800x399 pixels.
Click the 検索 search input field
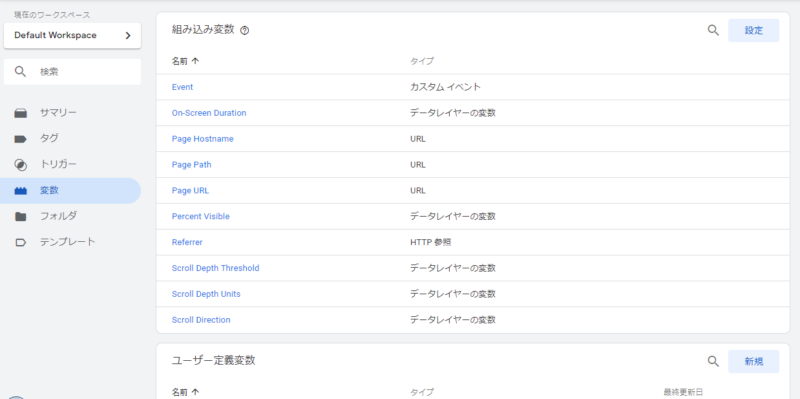point(72,72)
